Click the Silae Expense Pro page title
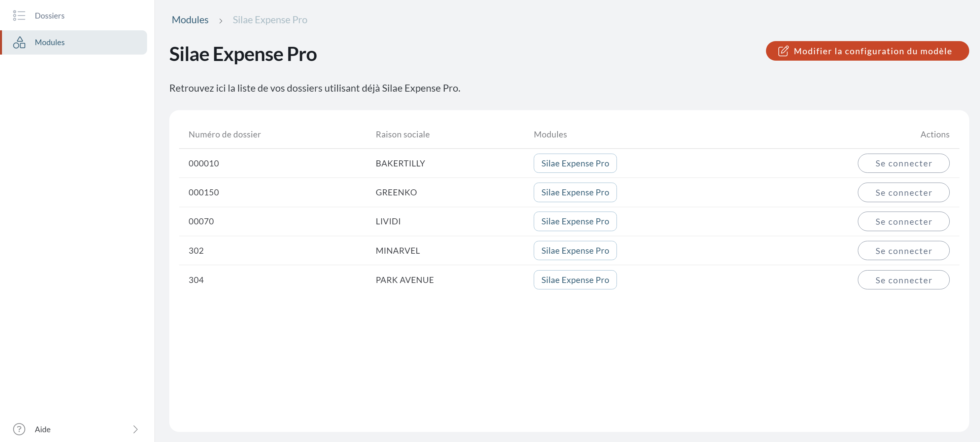Screen dimensions: 980x442 click(x=243, y=54)
